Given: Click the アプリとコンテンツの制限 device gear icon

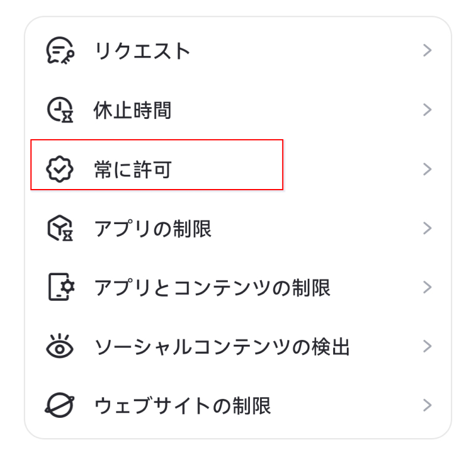Looking at the screenshot, I should pos(60,287).
